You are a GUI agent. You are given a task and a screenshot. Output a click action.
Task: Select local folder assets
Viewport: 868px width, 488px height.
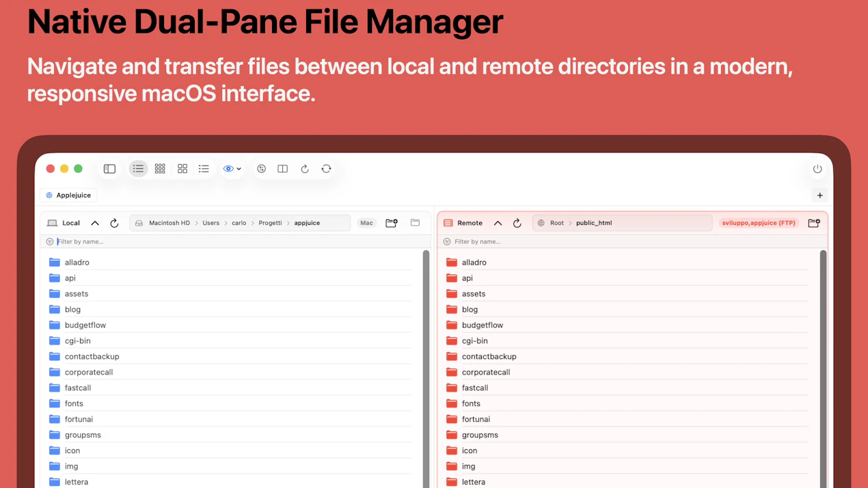click(230, 294)
